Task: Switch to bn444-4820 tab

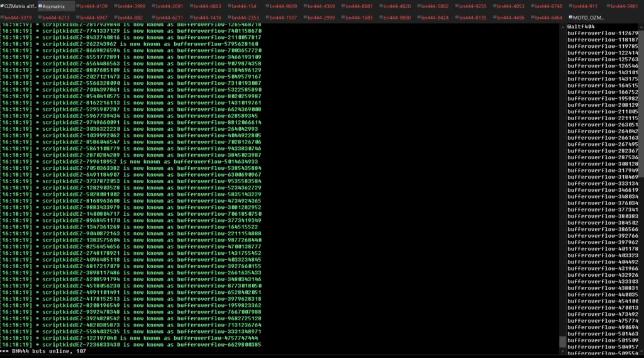Action: tap(395, 6)
